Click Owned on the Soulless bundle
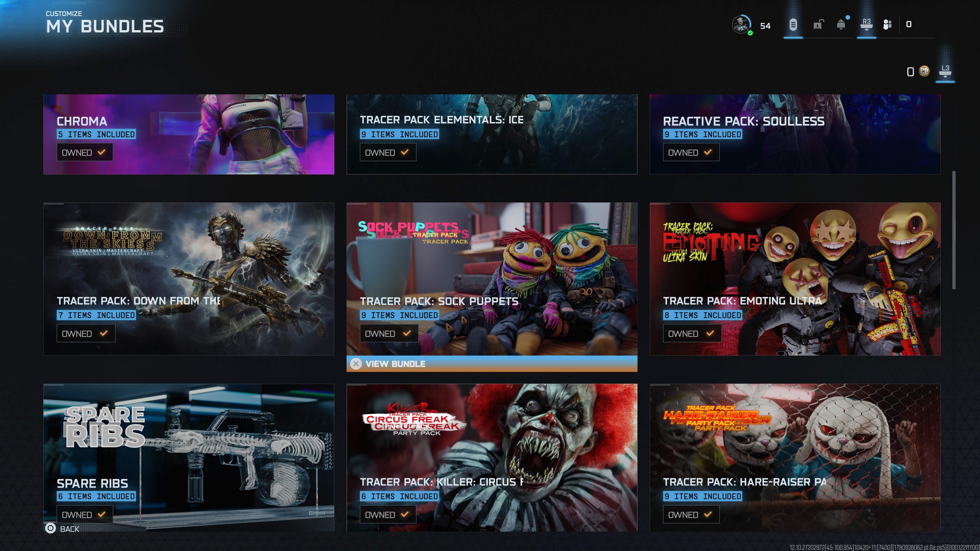 pyautogui.click(x=691, y=153)
